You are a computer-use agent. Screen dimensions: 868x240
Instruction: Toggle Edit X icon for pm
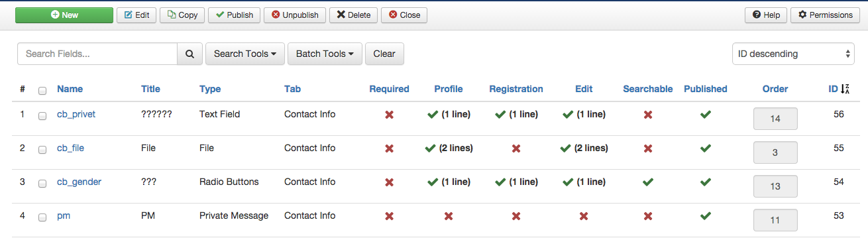584,216
